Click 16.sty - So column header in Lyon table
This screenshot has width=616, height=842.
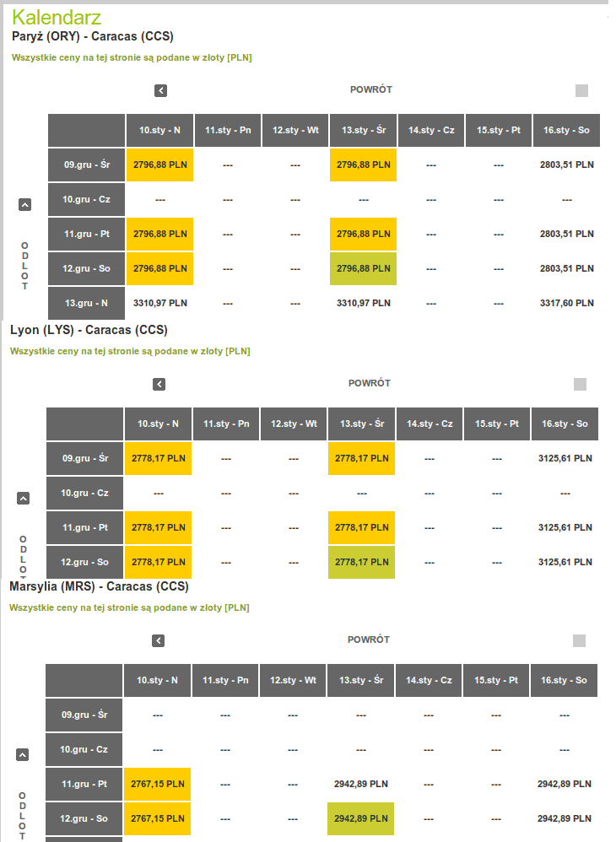click(x=565, y=424)
